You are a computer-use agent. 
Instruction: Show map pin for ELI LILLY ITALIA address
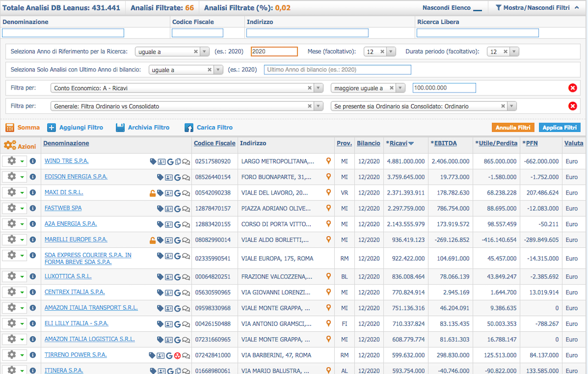[x=329, y=323]
